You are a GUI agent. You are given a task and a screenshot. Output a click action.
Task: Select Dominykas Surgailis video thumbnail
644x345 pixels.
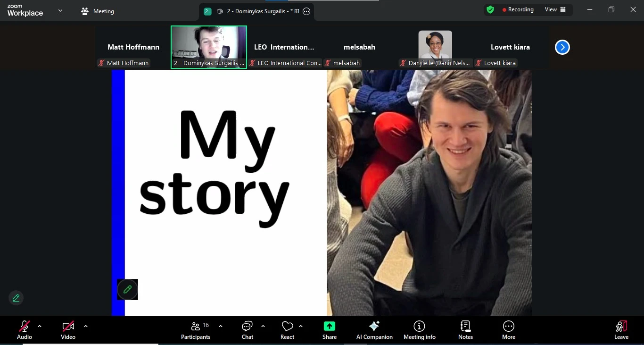[208, 47]
